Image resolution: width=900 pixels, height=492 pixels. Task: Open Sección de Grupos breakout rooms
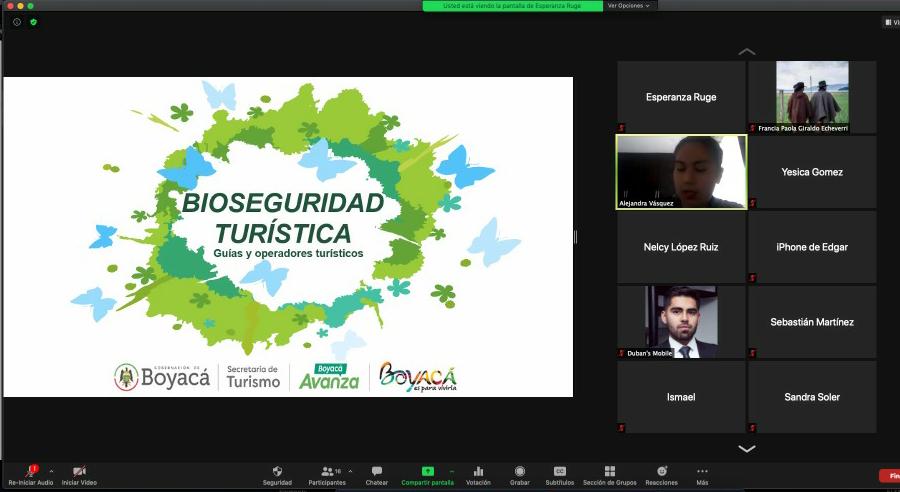pos(609,471)
